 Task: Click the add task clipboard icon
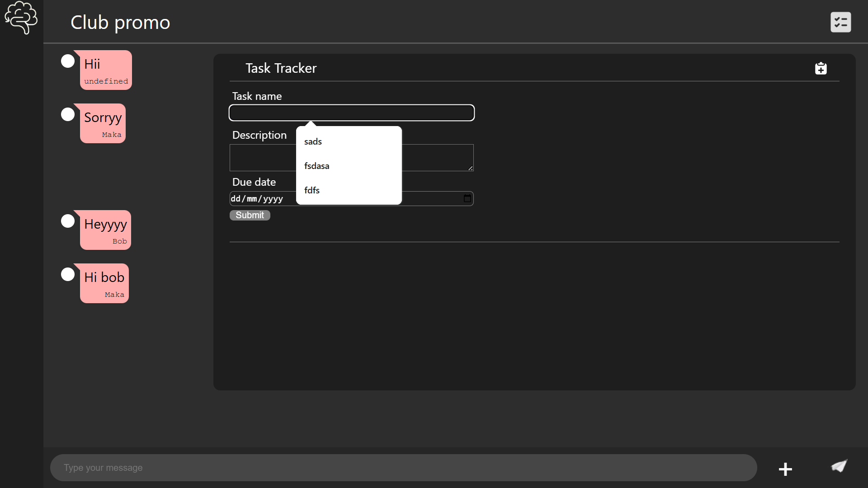coord(821,68)
